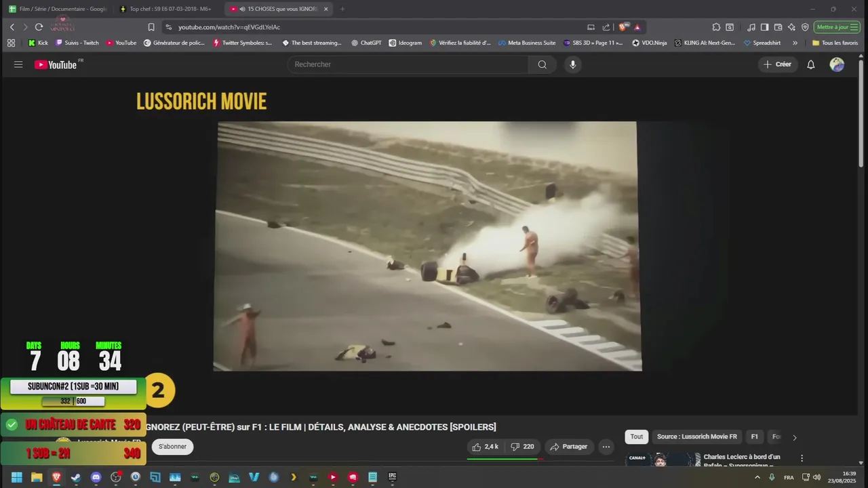
Task: Click the video player frame
Action: pyautogui.click(x=427, y=246)
